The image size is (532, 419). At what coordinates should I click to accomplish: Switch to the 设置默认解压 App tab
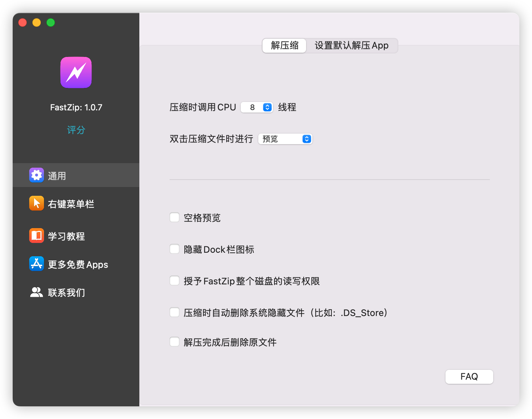(352, 46)
